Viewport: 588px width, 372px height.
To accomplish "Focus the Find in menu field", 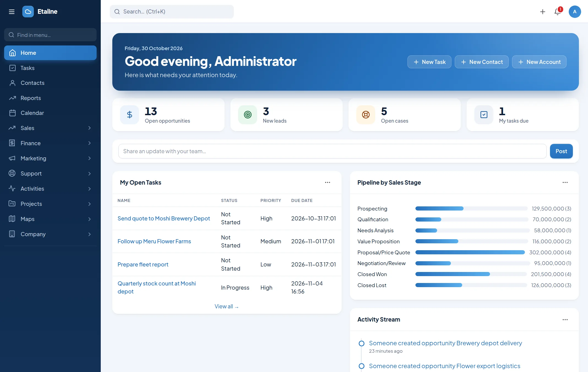I will [50, 35].
